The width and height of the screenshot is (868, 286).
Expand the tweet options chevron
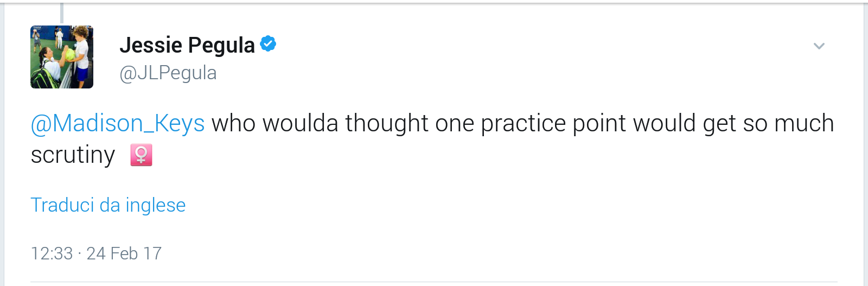pyautogui.click(x=819, y=46)
